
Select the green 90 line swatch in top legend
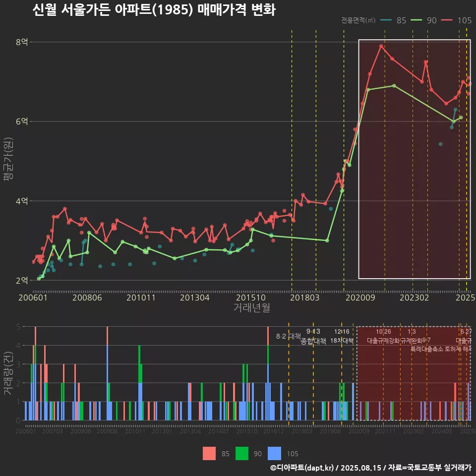tap(416, 20)
